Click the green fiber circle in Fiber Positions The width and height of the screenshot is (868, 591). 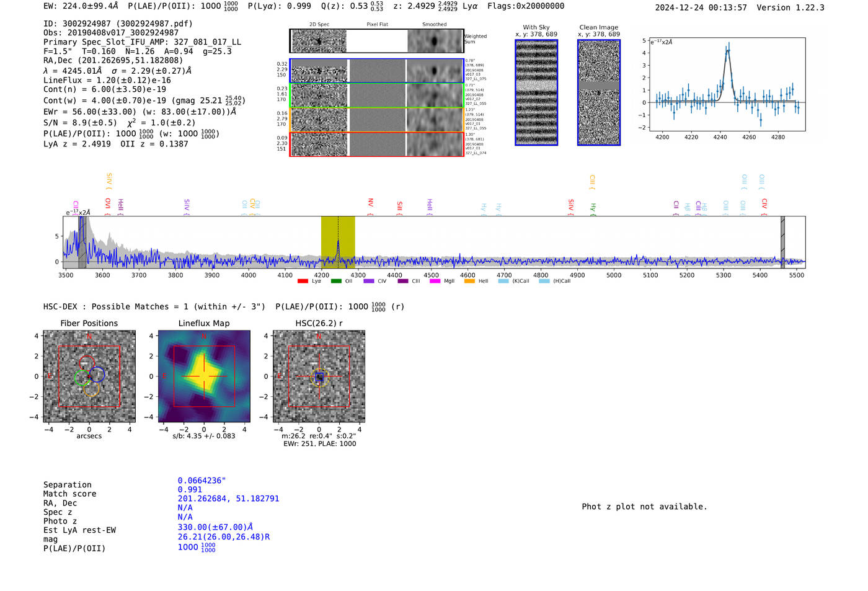coord(81,378)
